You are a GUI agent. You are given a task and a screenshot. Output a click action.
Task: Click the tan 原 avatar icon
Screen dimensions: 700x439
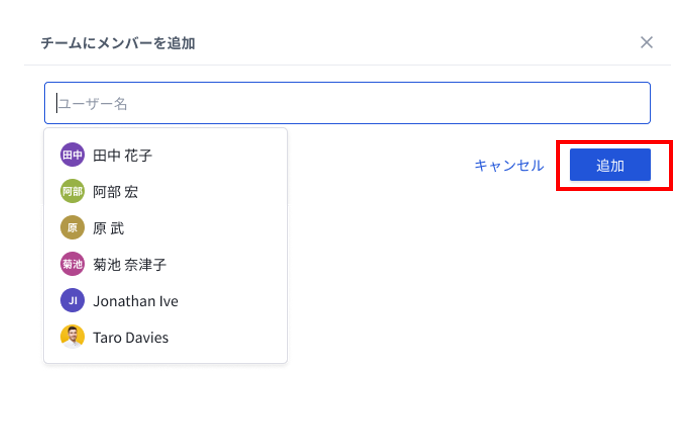72,228
